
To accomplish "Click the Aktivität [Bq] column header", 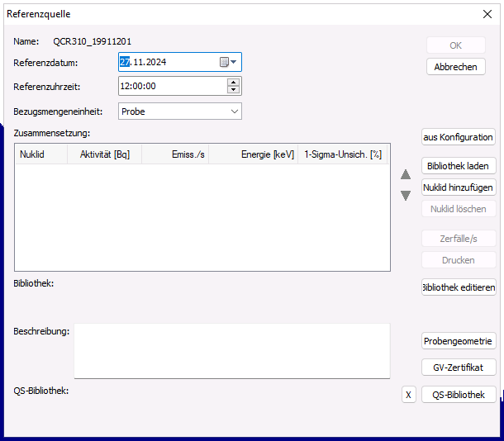I will [104, 154].
